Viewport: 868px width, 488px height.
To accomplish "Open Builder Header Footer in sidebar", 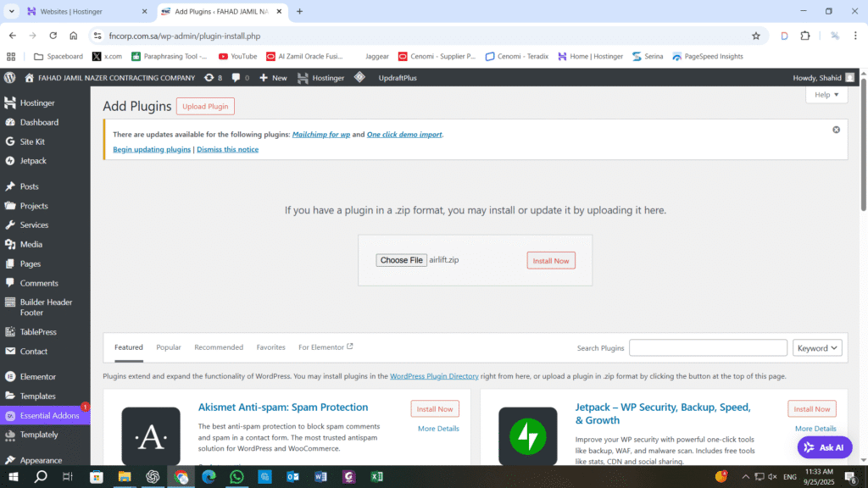I will coord(45,307).
